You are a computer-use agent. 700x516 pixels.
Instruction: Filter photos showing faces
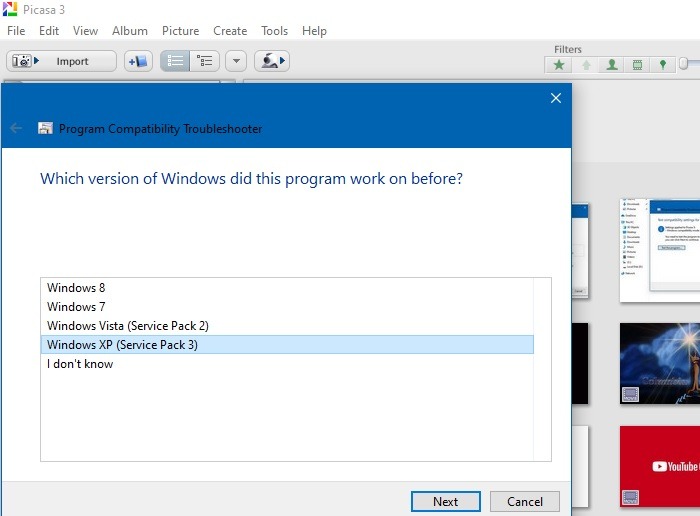(612, 65)
